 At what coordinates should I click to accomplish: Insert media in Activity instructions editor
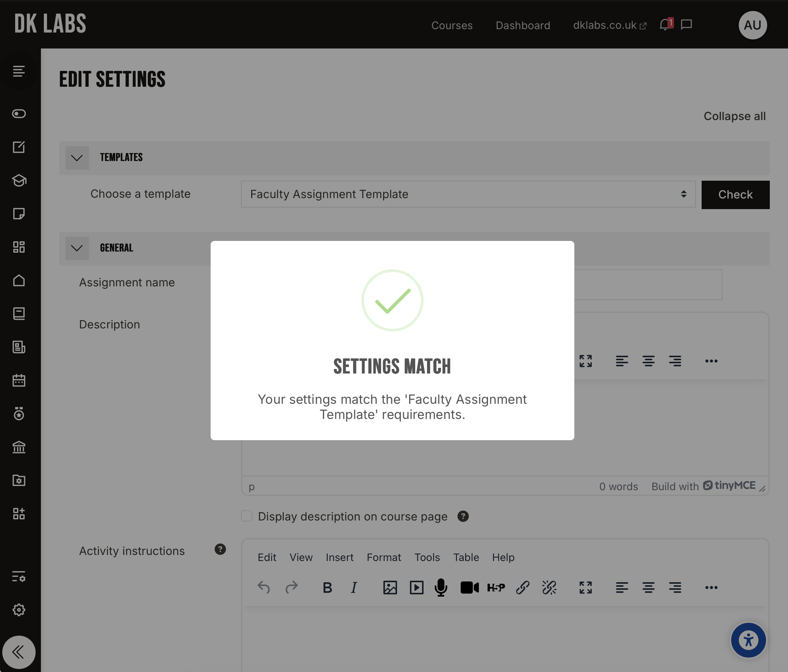(416, 588)
